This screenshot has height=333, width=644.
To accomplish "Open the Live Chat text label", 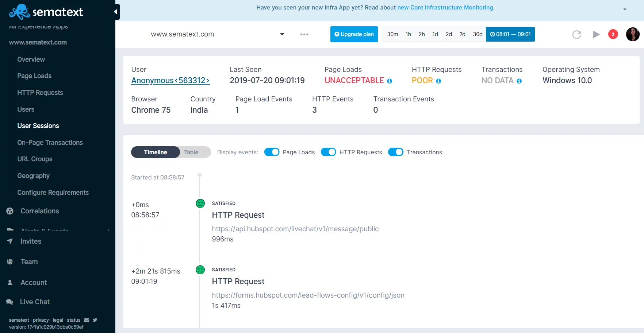I will 35,302.
